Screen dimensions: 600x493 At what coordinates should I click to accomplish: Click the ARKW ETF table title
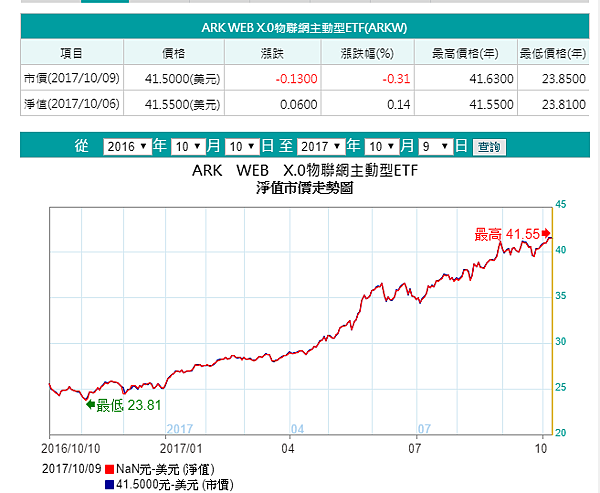coord(304,28)
